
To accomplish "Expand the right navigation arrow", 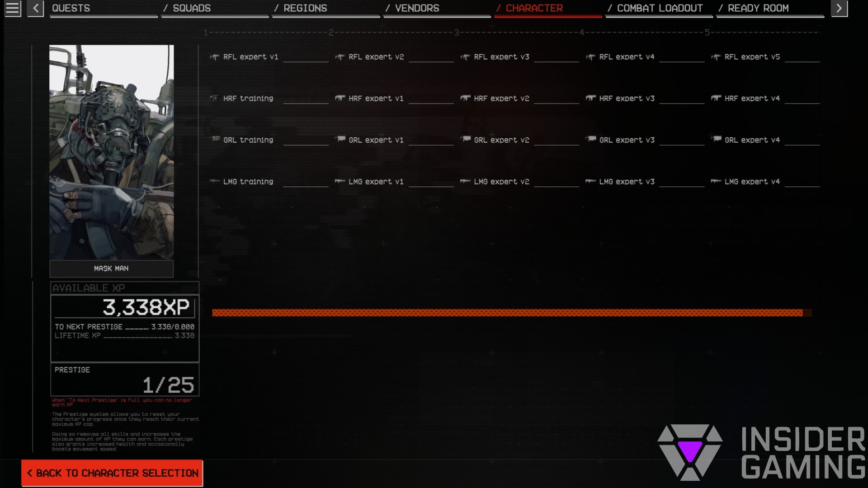I will (839, 8).
